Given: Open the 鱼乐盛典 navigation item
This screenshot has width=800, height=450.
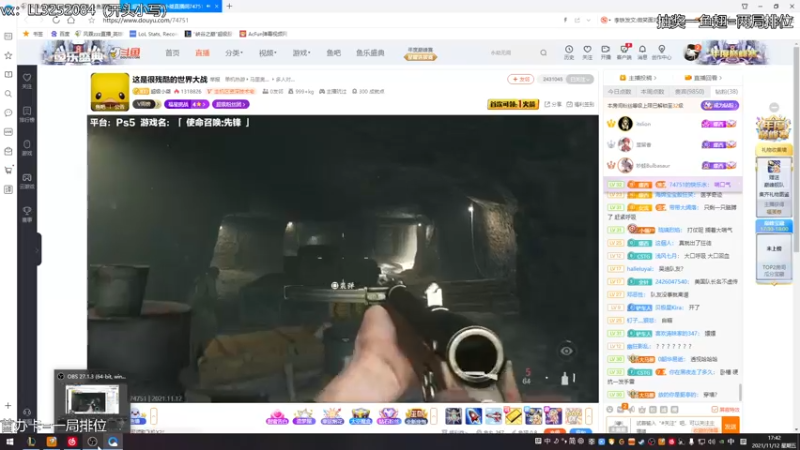Looking at the screenshot, I should [370, 53].
